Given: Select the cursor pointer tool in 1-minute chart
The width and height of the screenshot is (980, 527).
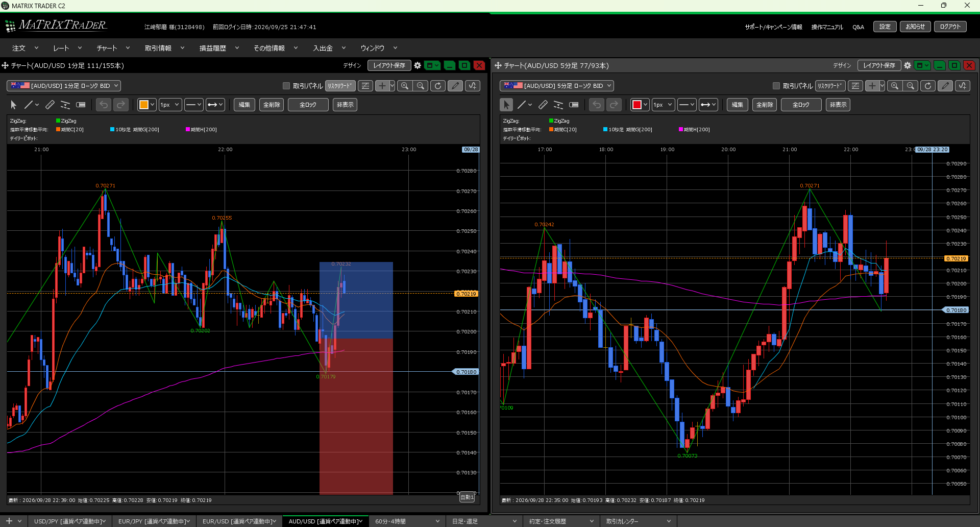Looking at the screenshot, I should [14, 105].
